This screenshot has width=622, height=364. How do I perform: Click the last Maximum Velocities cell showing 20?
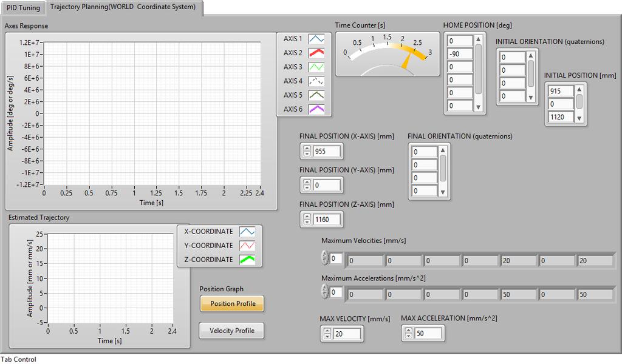tap(595, 261)
